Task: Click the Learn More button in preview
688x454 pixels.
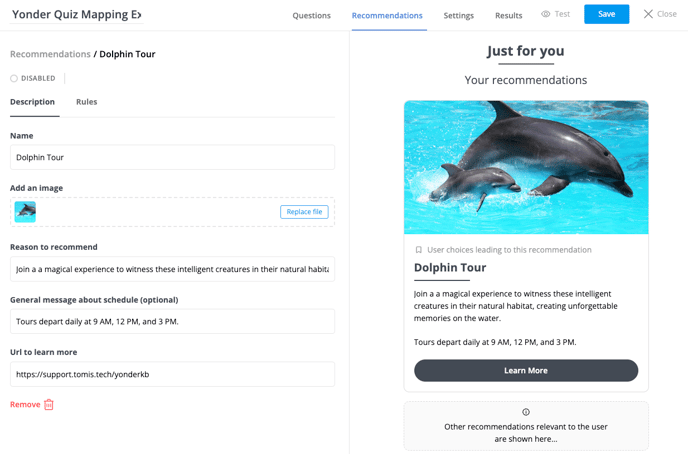Action: tap(526, 371)
